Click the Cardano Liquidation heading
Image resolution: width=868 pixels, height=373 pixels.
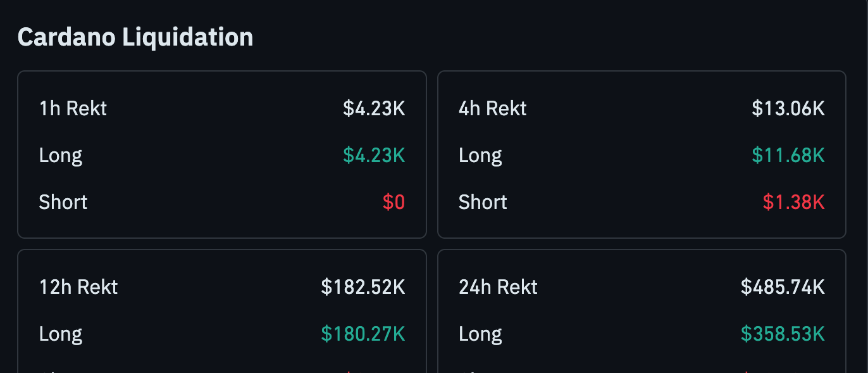pos(135,37)
